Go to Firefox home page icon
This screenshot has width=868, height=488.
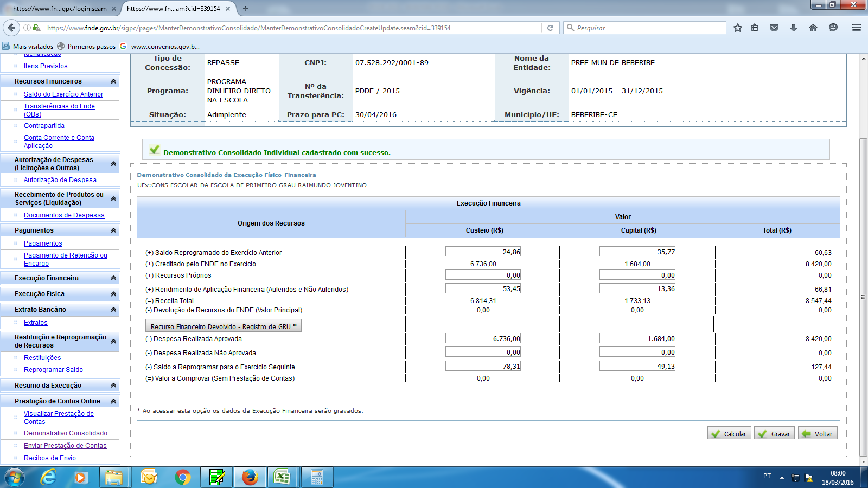click(813, 28)
